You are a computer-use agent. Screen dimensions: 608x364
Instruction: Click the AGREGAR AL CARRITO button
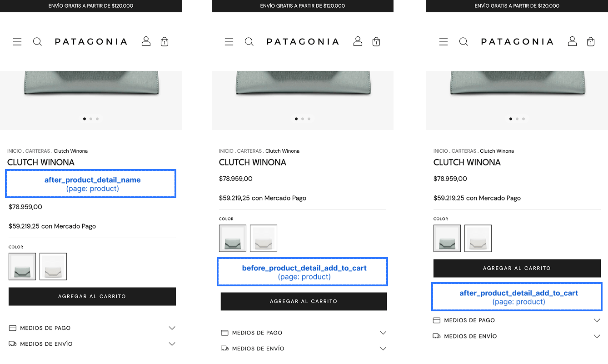click(92, 296)
